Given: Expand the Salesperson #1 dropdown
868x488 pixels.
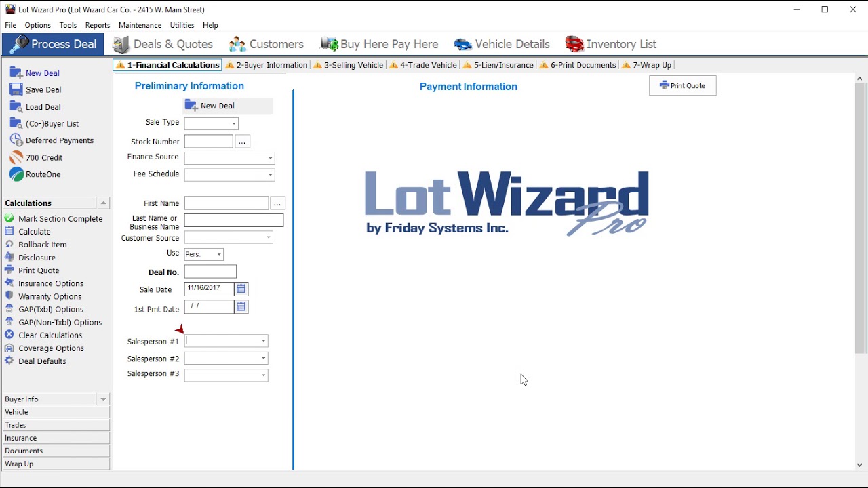Looking at the screenshot, I should coord(264,341).
